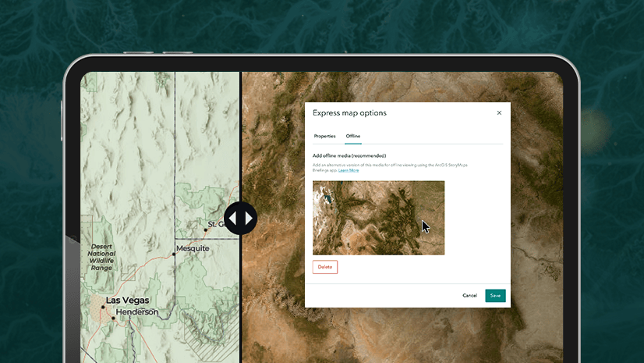Screen dimensions: 644x363
Task: Click the offline media image thumbnail
Action: [378, 218]
